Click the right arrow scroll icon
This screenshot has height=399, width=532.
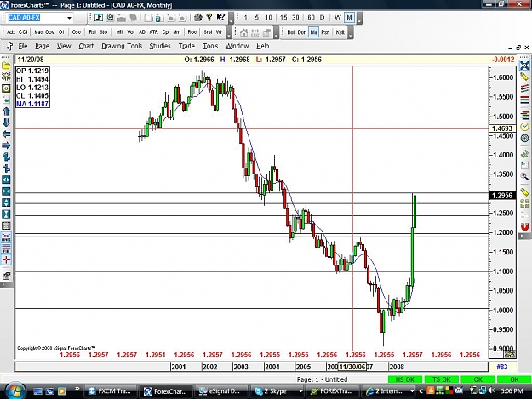point(6,145)
